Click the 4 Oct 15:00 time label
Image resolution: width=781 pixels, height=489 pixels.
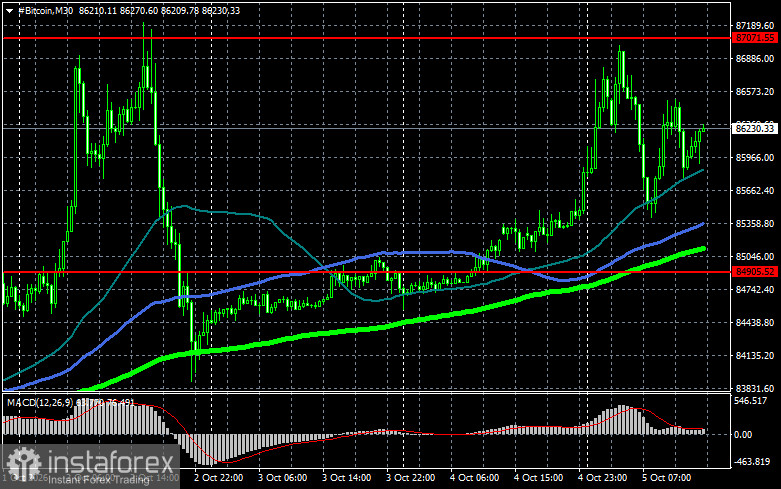coord(538,478)
